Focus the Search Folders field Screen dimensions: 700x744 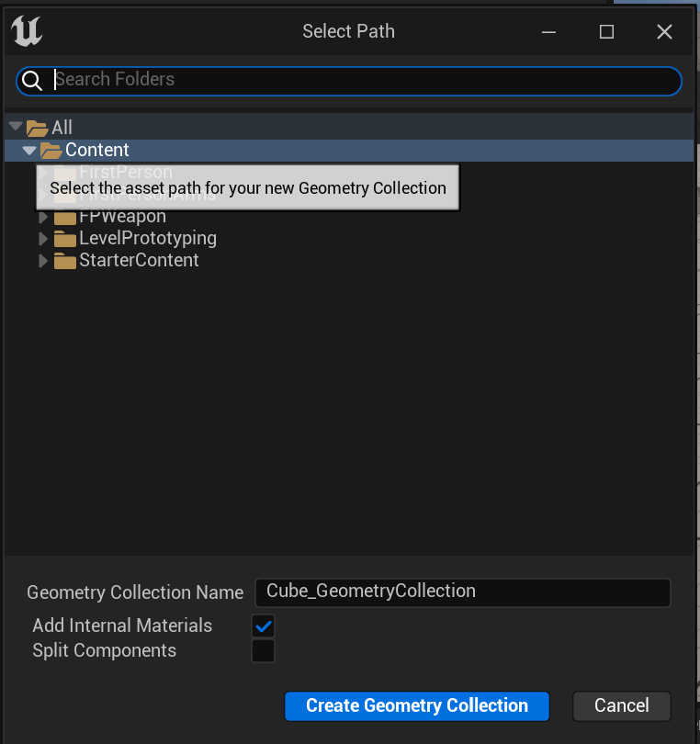pos(349,81)
